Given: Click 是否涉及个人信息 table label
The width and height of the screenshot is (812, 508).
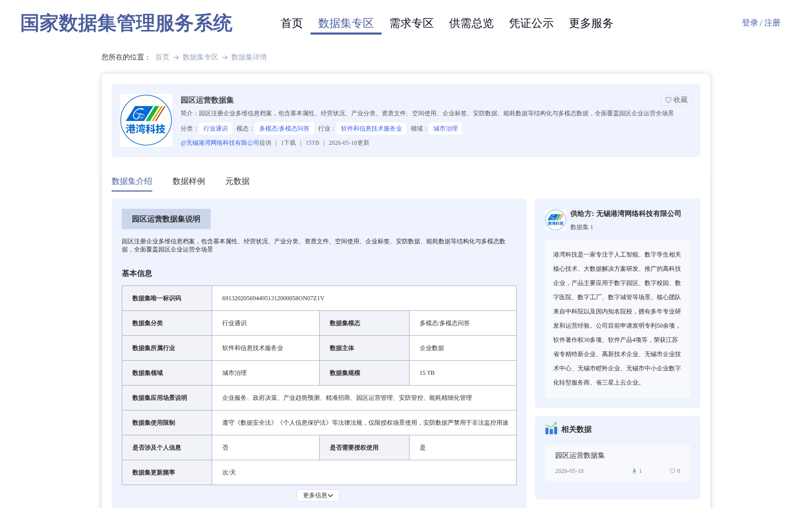Looking at the screenshot, I should pyautogui.click(x=157, y=448).
